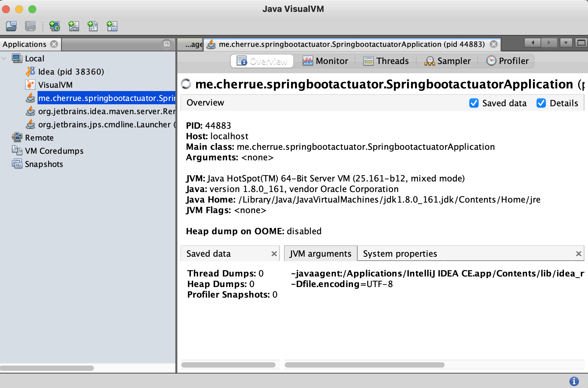Switch to the Overview view tab
The width and height of the screenshot is (588, 388).
point(262,61)
